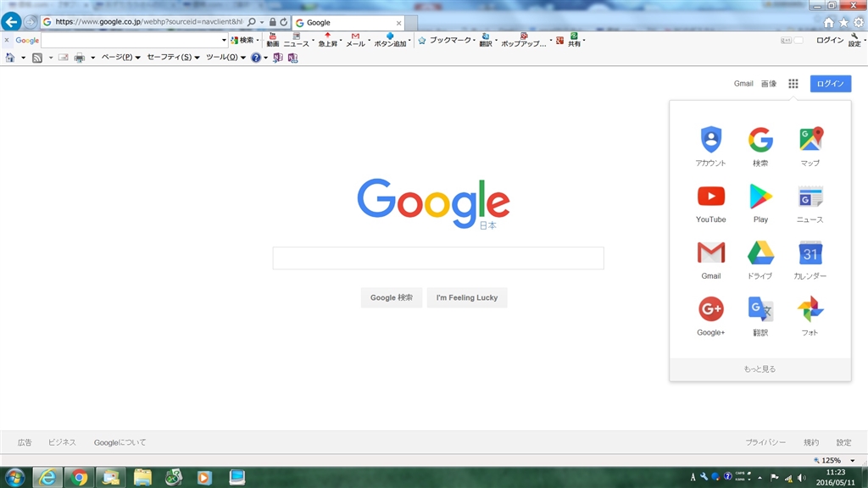Click the Google toolbar video button
This screenshot has height=488, width=868.
273,40
